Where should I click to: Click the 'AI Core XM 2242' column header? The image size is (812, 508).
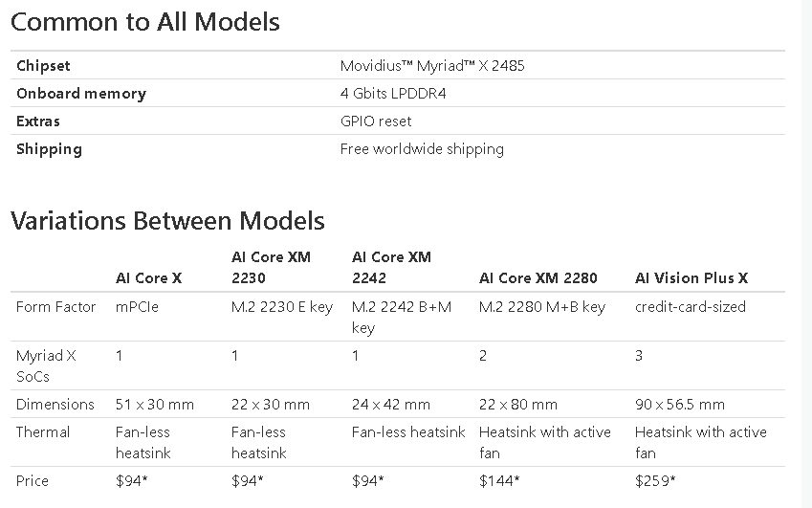(x=391, y=268)
